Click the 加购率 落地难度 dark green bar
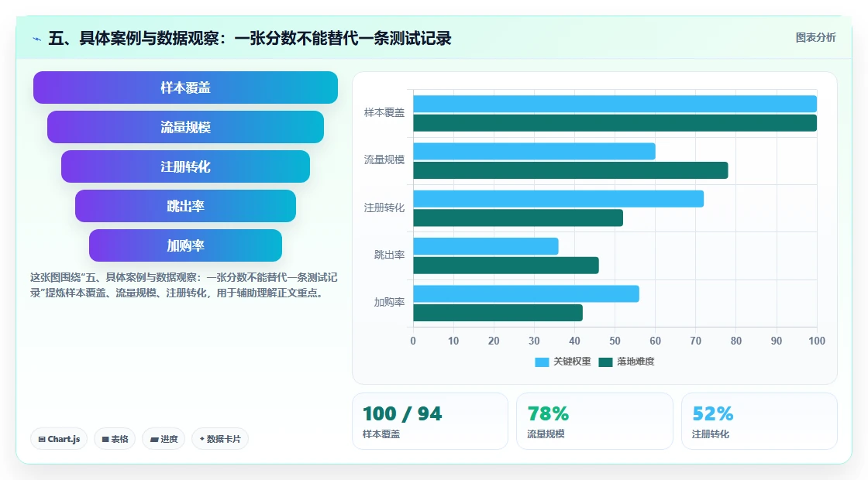Screen dimensions: 868x480 498,313
